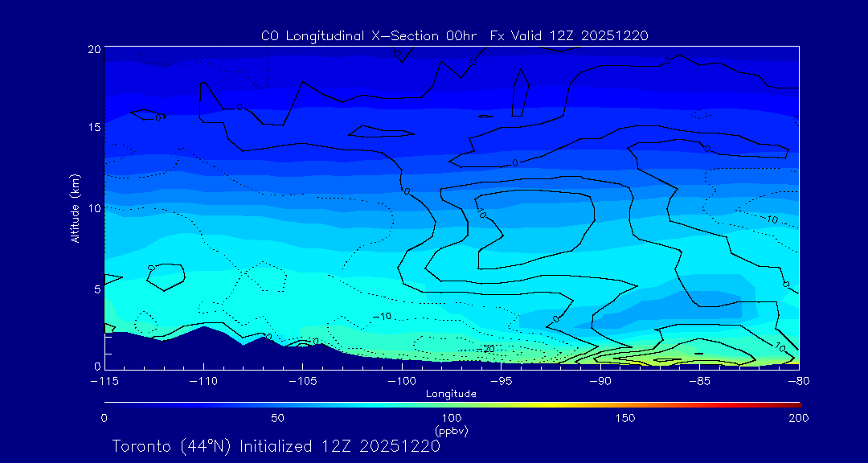Click the "Altitude (km)" y-axis label
The width and height of the screenshot is (868, 463).
(x=75, y=208)
